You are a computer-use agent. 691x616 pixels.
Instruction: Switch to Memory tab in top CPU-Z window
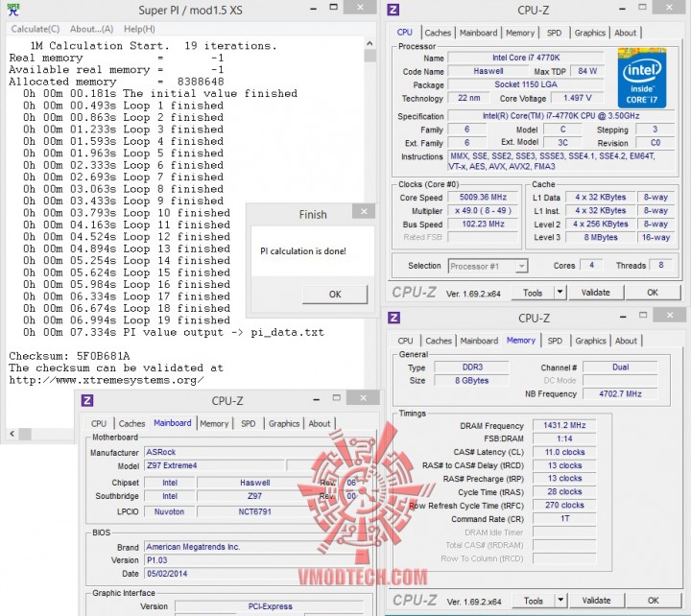520,33
